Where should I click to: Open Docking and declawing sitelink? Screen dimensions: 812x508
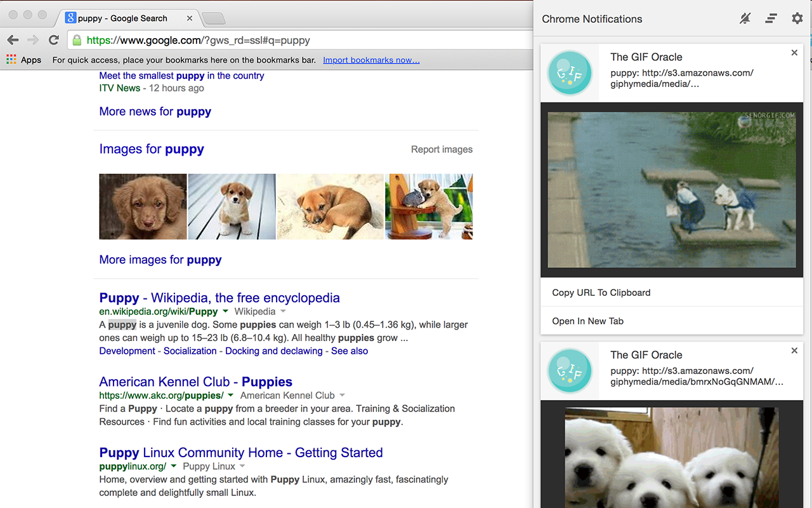[x=273, y=351]
